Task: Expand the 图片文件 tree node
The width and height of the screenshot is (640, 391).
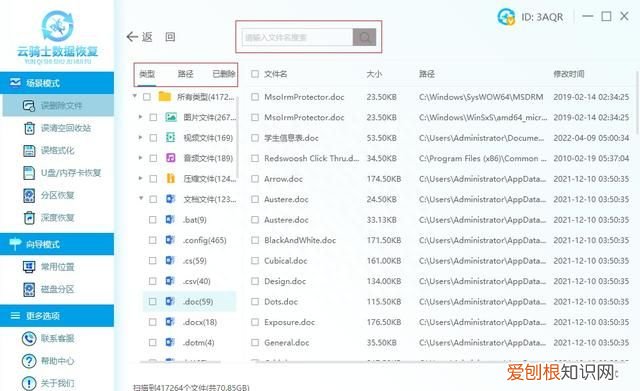Action: (140, 117)
